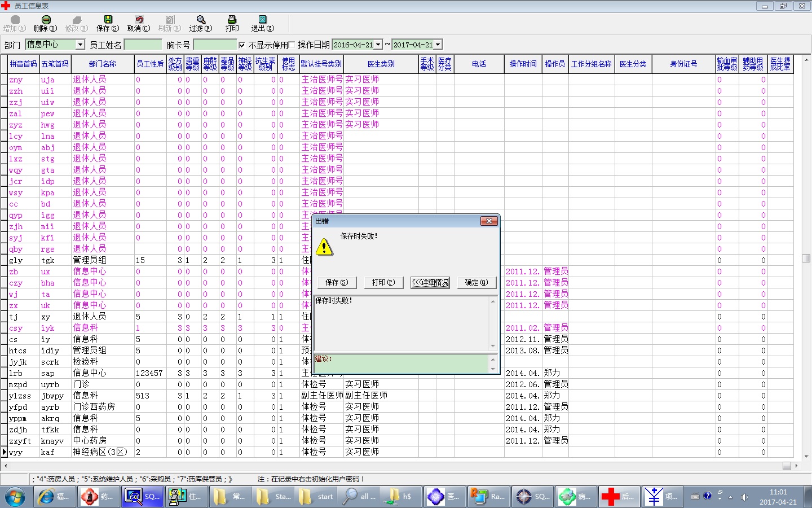
Task: Open the 2016-04-21 start date dropdown
Action: coord(378,45)
